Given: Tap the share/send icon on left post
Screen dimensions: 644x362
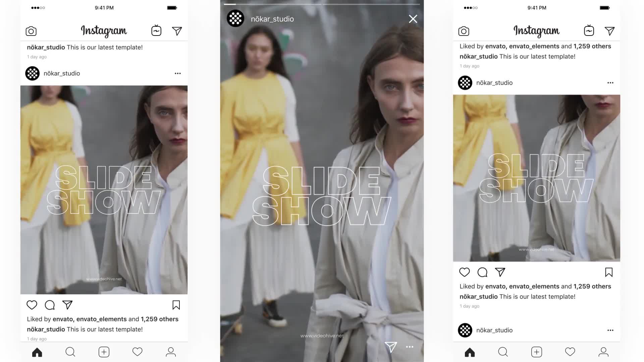Looking at the screenshot, I should coord(67,305).
